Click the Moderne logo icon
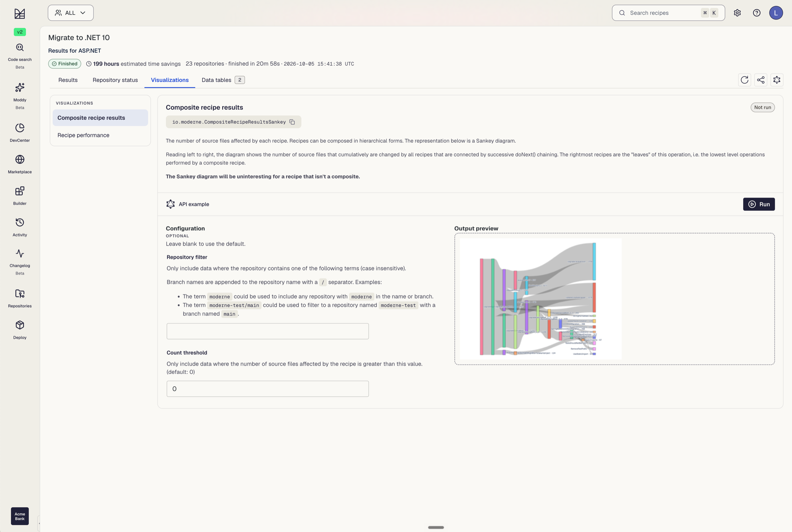The height and width of the screenshot is (532, 792). [20, 14]
